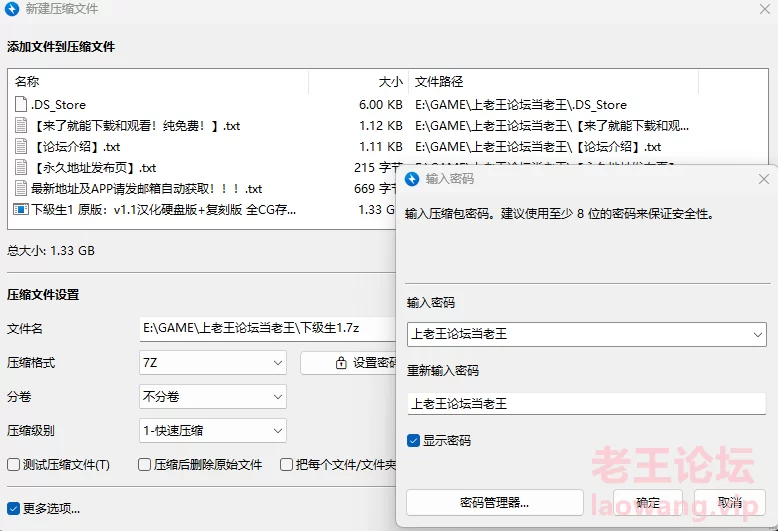This screenshot has height=531, width=778.
Task: Click the .DS_Store file icon
Action: pyautogui.click(x=21, y=104)
